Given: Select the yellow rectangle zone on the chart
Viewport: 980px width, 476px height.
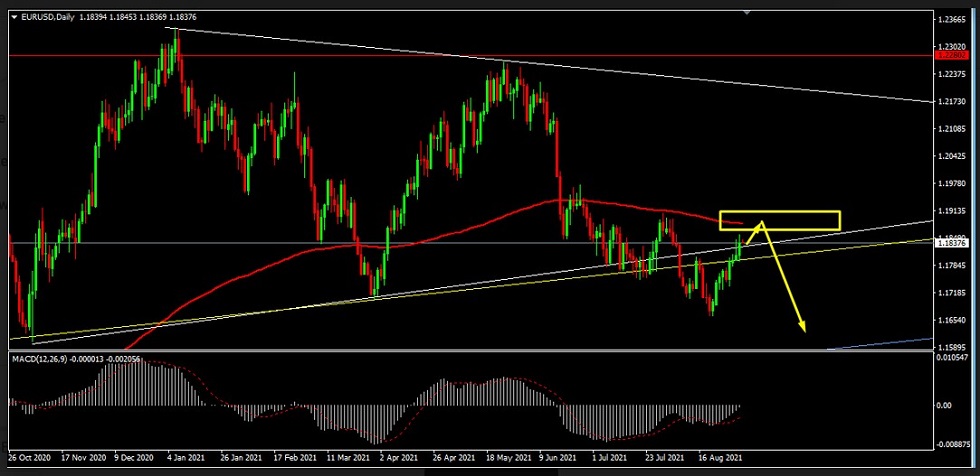Looking at the screenshot, I should coord(780,220).
